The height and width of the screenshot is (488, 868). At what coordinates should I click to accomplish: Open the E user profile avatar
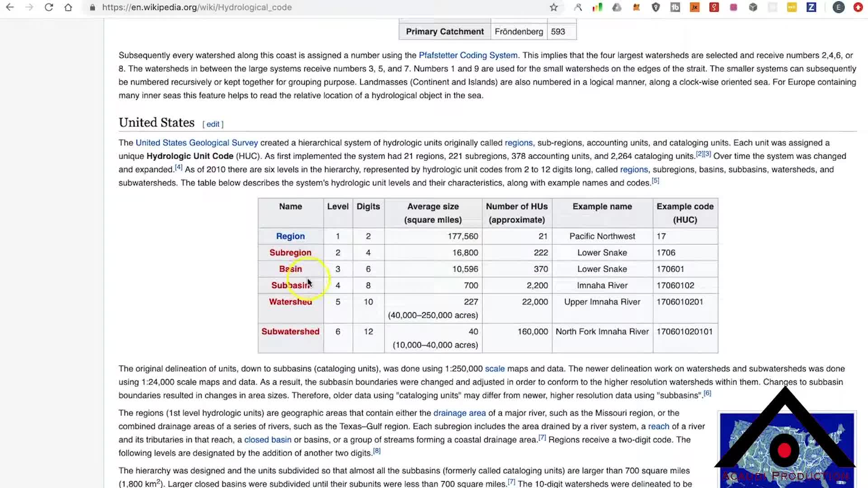[x=839, y=7]
